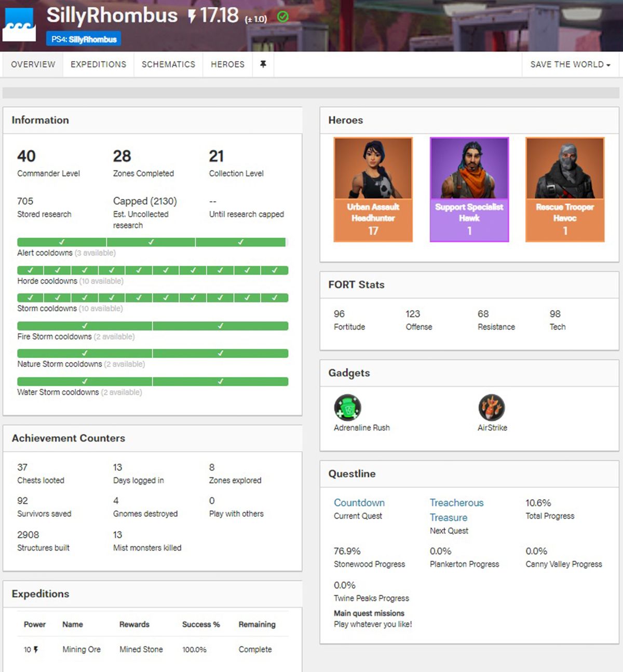
Task: Select the pin icon beside the tabs
Action: pyautogui.click(x=263, y=64)
